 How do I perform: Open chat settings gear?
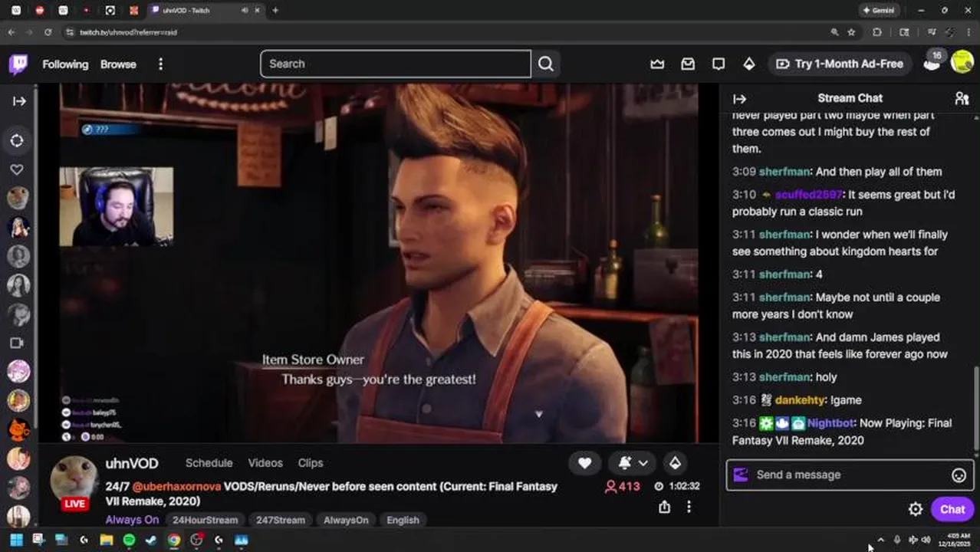pos(915,509)
